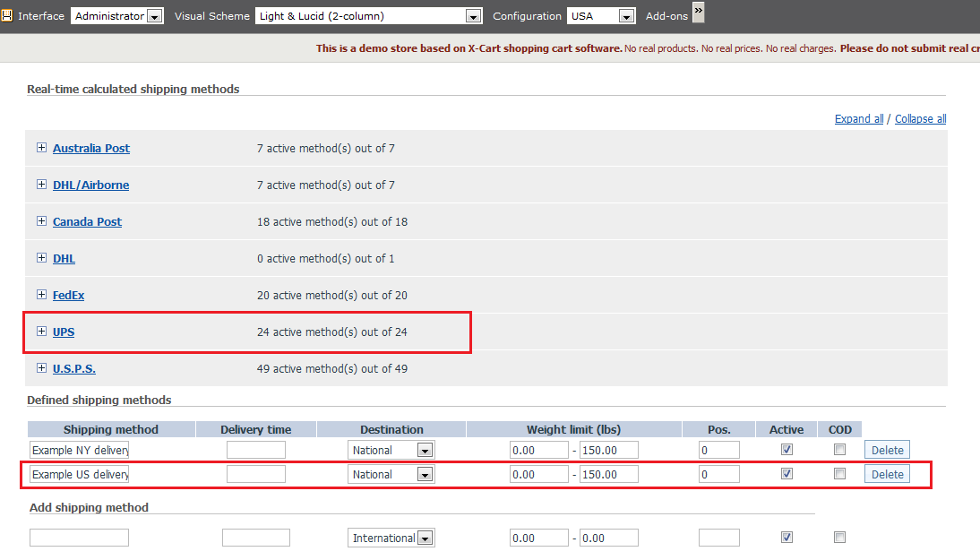
Task: Click '0 active method(s) out of 1' text
Action: point(326,259)
